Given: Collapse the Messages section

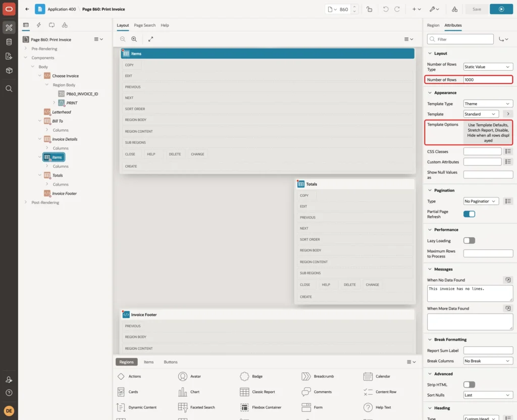Looking at the screenshot, I should pos(430,270).
